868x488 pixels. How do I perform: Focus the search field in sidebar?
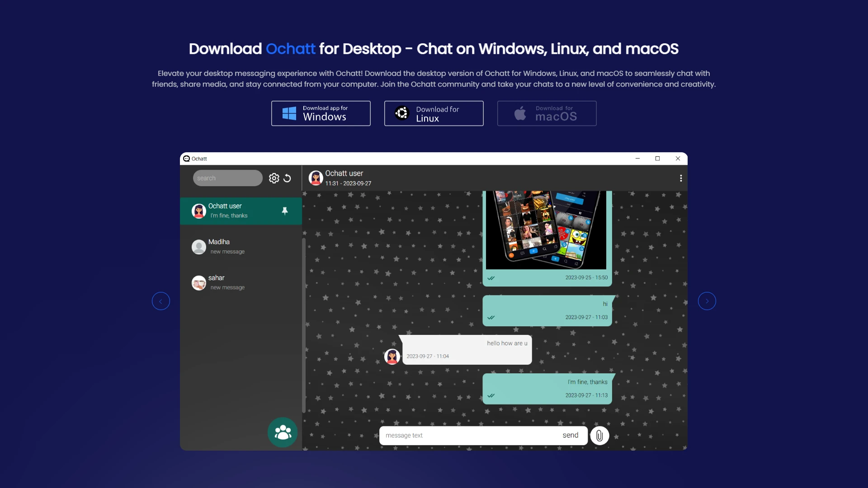227,178
